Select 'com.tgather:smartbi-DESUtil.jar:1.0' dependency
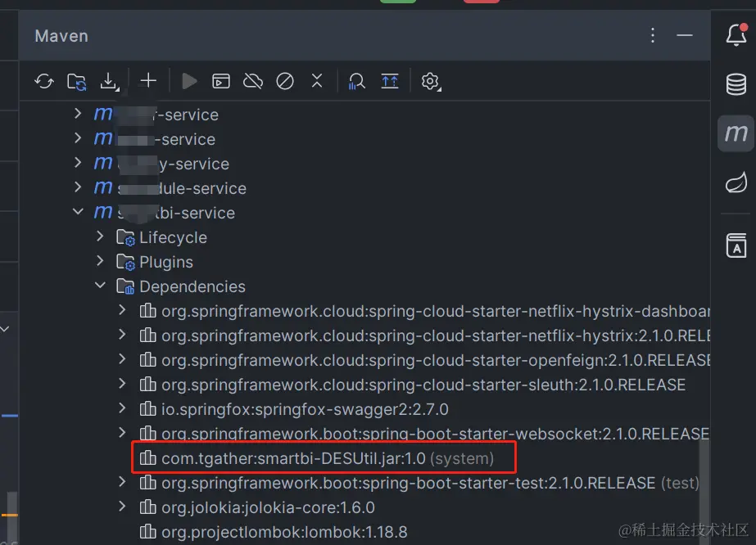 tap(317, 458)
